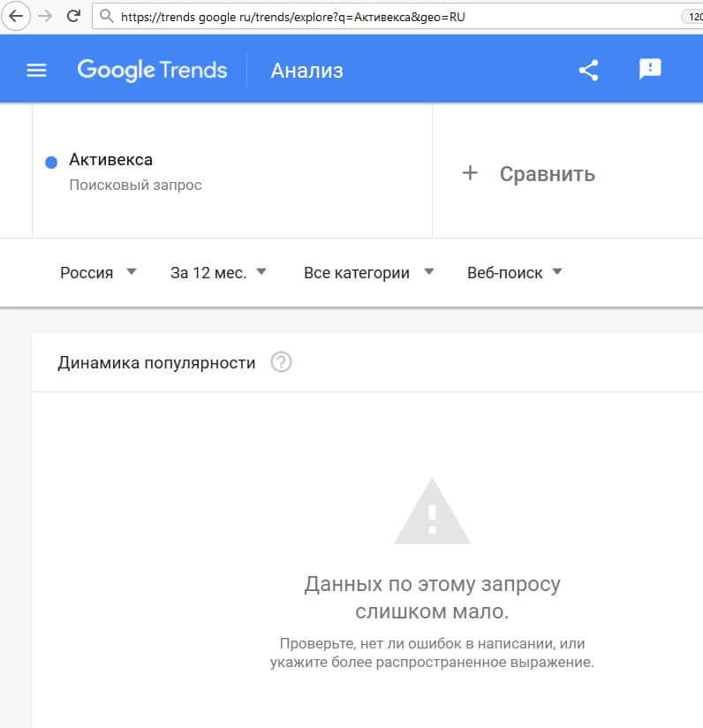Expand the Веб-поиск search type dropdown
The height and width of the screenshot is (728, 703).
pos(515,272)
